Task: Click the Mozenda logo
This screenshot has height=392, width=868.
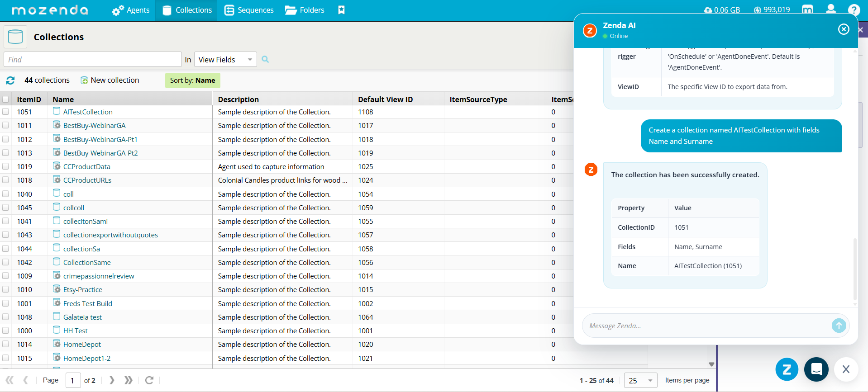Action: coord(50,10)
